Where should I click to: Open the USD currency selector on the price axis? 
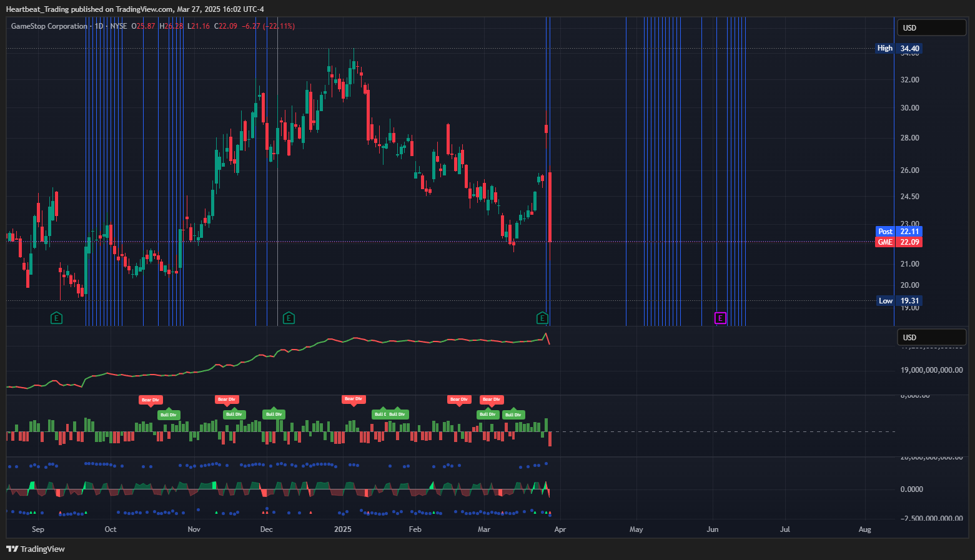click(x=931, y=27)
